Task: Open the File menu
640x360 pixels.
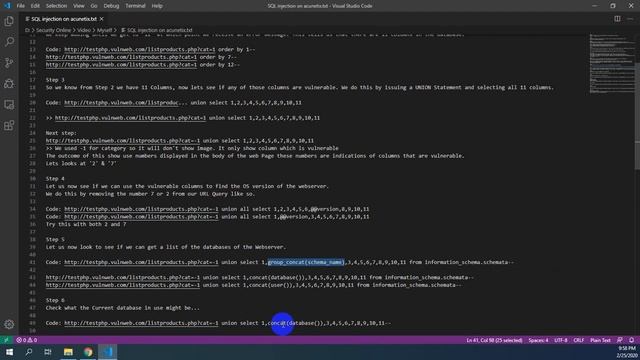Action: (x=20, y=6)
